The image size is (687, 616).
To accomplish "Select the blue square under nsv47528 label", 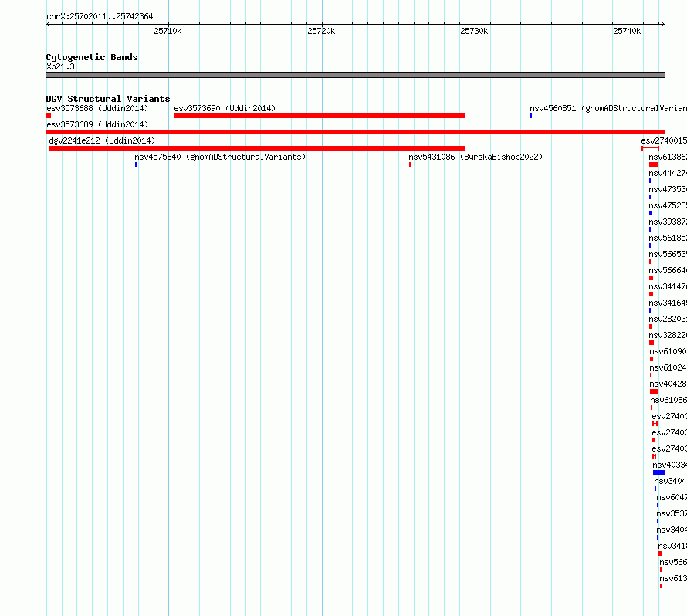I will tap(651, 213).
